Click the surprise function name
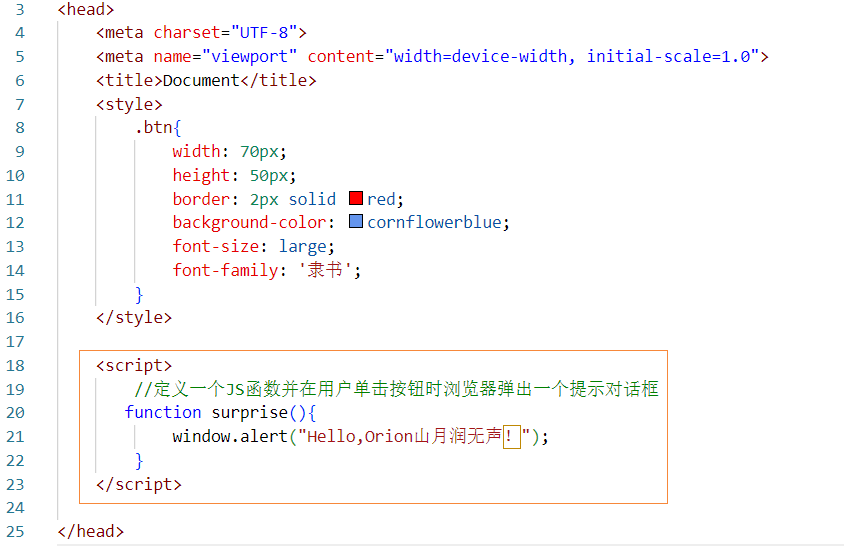844x546 pixels. (x=250, y=412)
